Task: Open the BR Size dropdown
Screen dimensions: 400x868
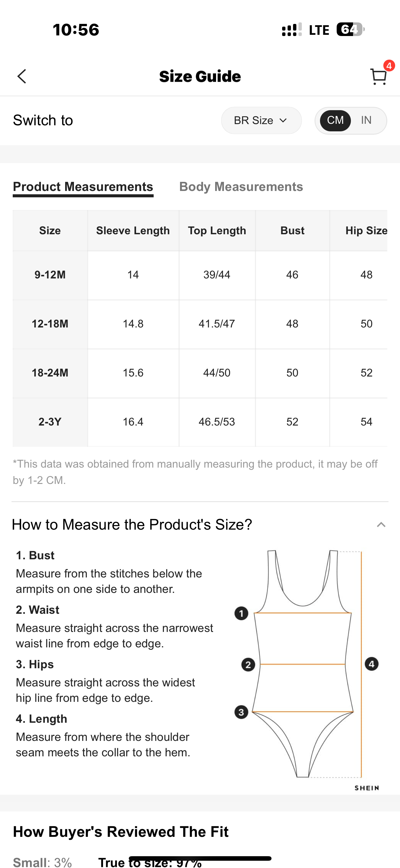Action: 261,120
